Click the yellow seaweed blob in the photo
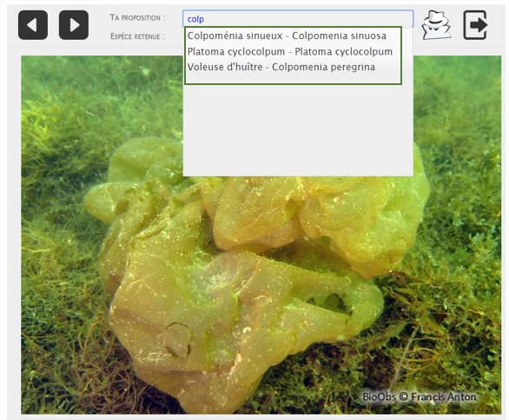 (x=247, y=276)
